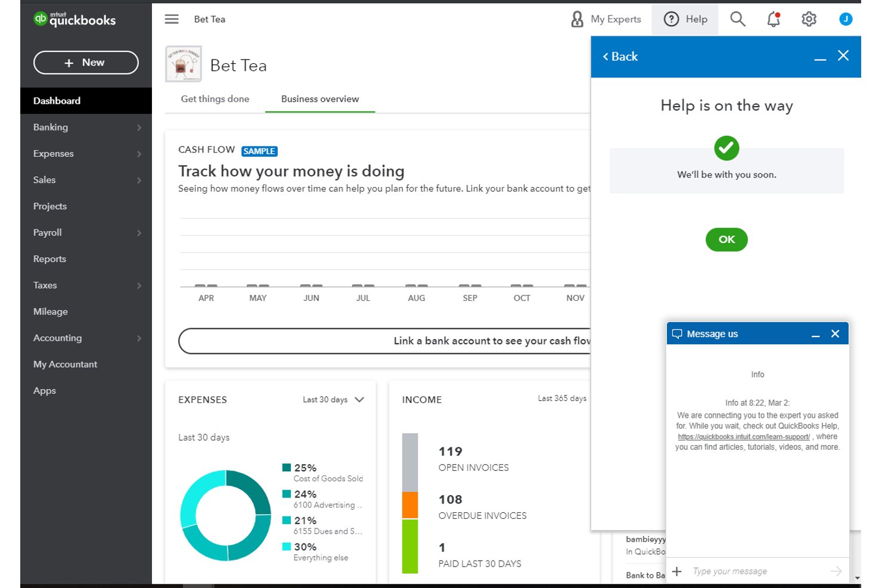
Task: Expand the Taxes submenu arrow
Action: pos(139,285)
